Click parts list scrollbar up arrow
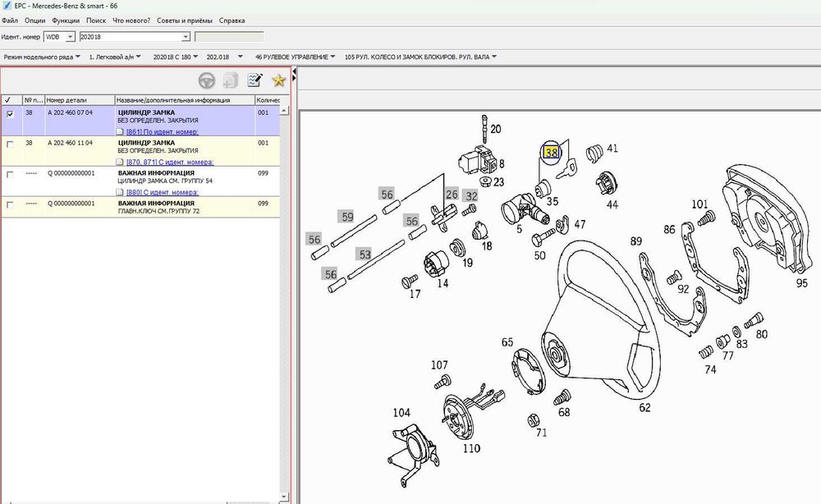Image resolution: width=821 pixels, height=504 pixels. click(284, 111)
